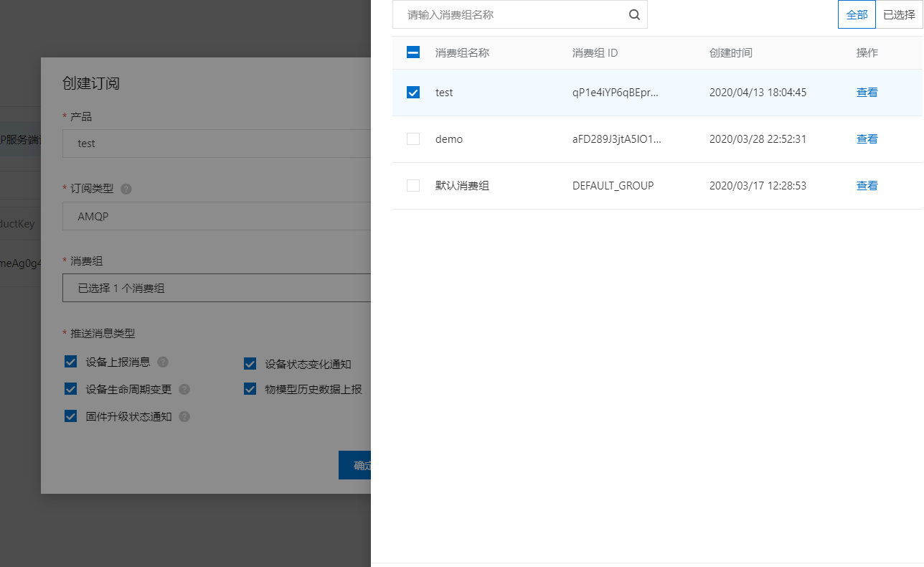Click timestamp 2020/04/13 18:04:45
Viewport: 924px width, 567px height.
pos(758,93)
